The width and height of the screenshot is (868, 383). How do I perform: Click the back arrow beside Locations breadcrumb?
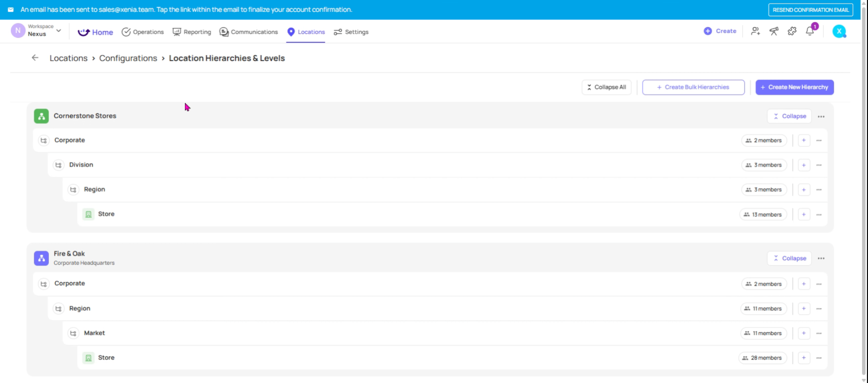point(35,58)
